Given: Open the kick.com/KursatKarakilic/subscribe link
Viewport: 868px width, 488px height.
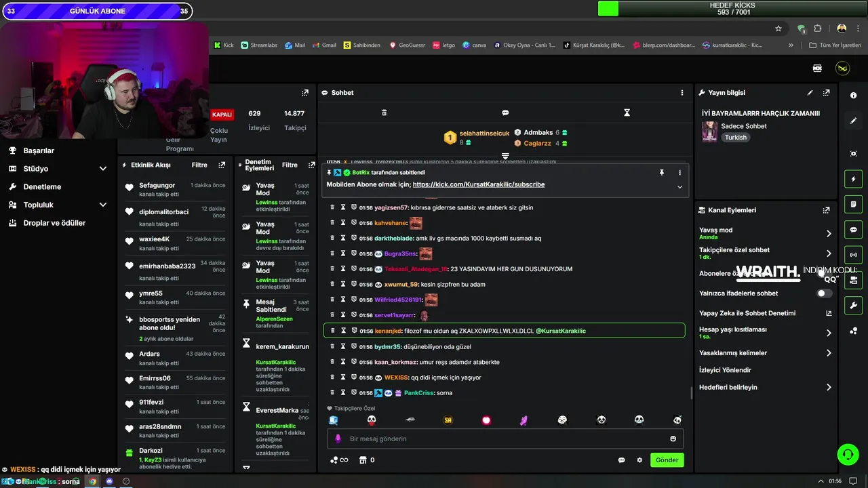Looking at the screenshot, I should pos(478,184).
